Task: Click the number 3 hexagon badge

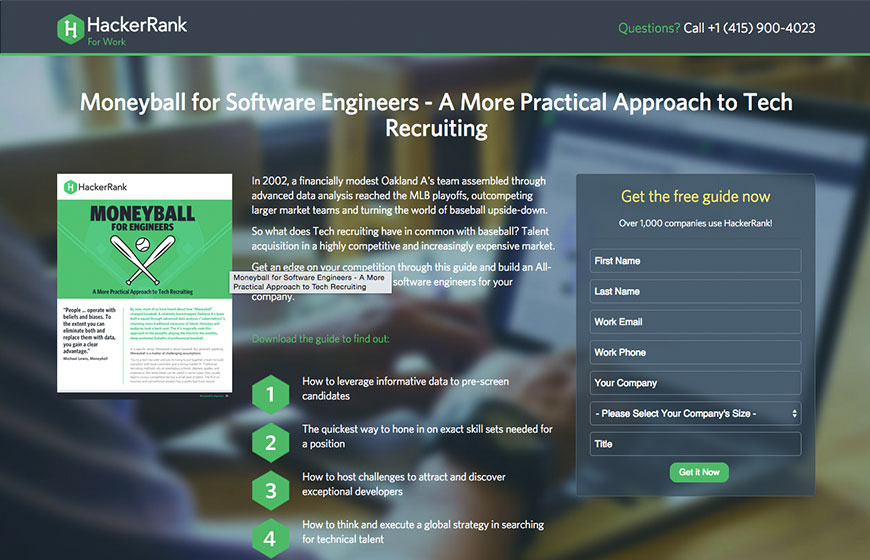Action: pos(270,490)
